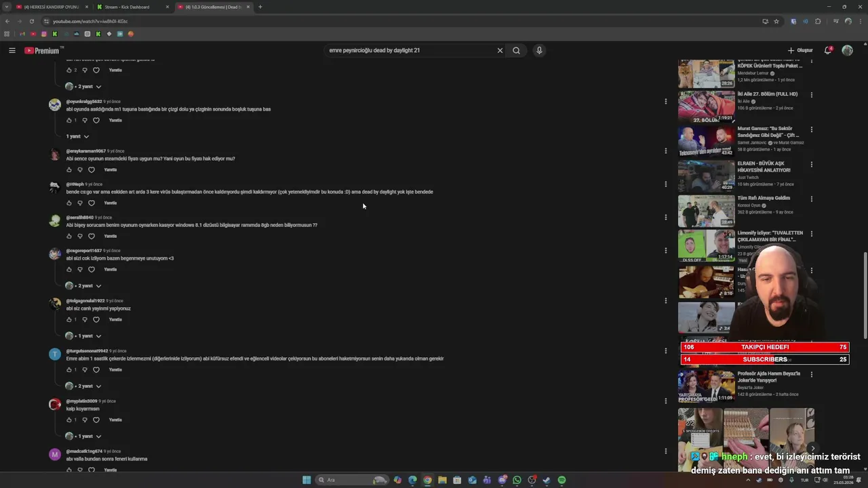Click the YouTube search input field

click(410, 50)
